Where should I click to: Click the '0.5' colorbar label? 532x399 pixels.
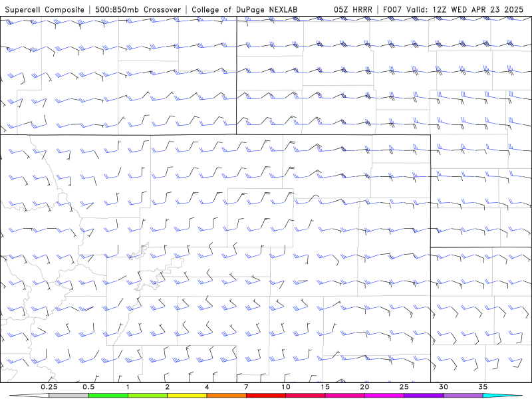[x=88, y=387]
